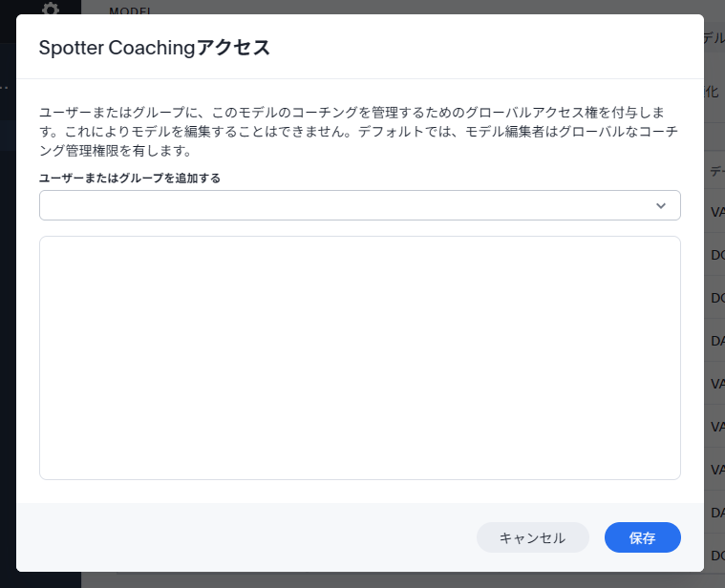Open the settings gear icon behind the dialog
This screenshot has width=725, height=588.
click(51, 8)
